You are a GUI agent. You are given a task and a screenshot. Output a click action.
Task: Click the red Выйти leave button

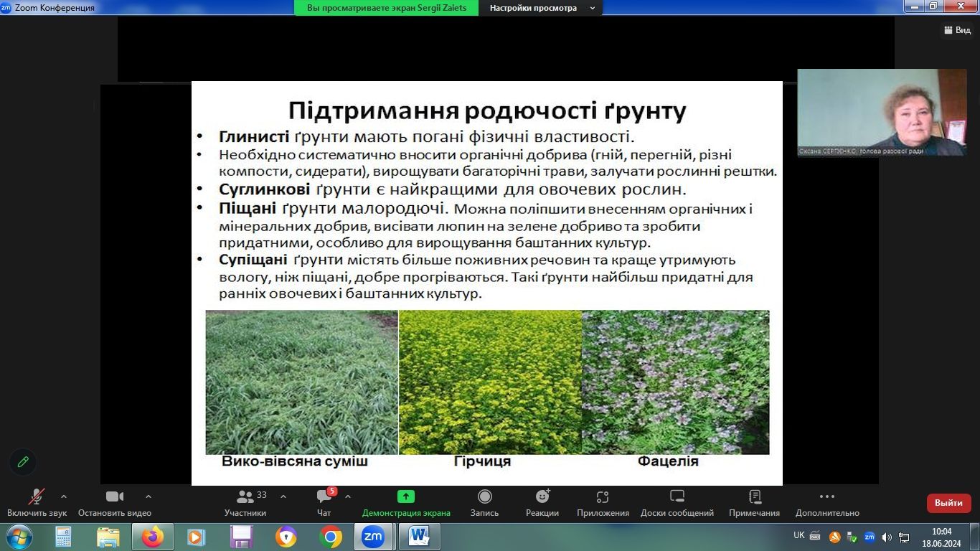click(948, 503)
